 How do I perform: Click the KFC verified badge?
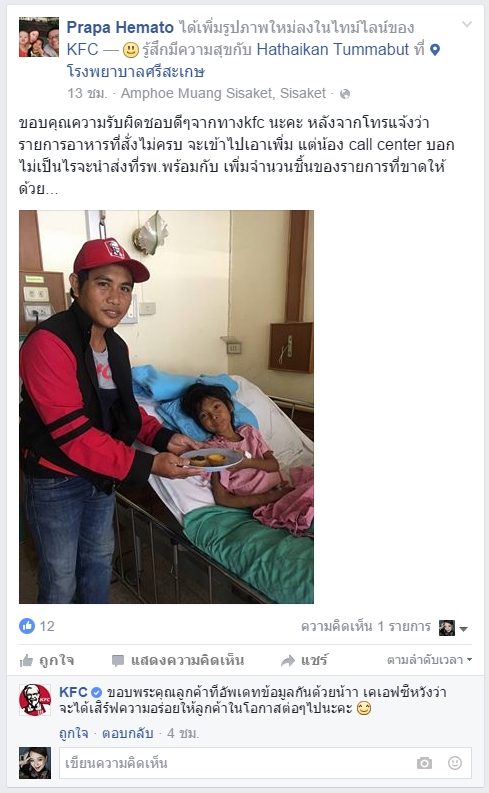[x=97, y=692]
